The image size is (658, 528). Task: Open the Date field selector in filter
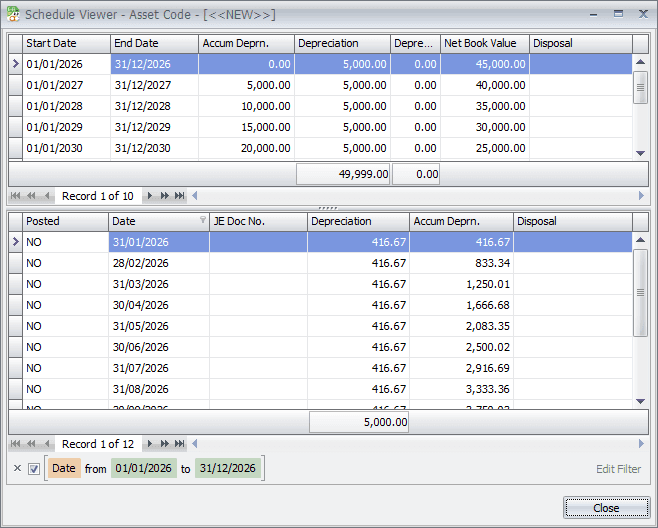64,468
